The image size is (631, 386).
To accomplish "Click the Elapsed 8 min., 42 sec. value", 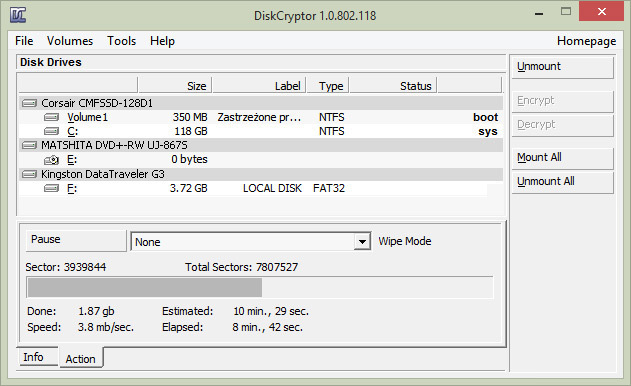I will 267,327.
